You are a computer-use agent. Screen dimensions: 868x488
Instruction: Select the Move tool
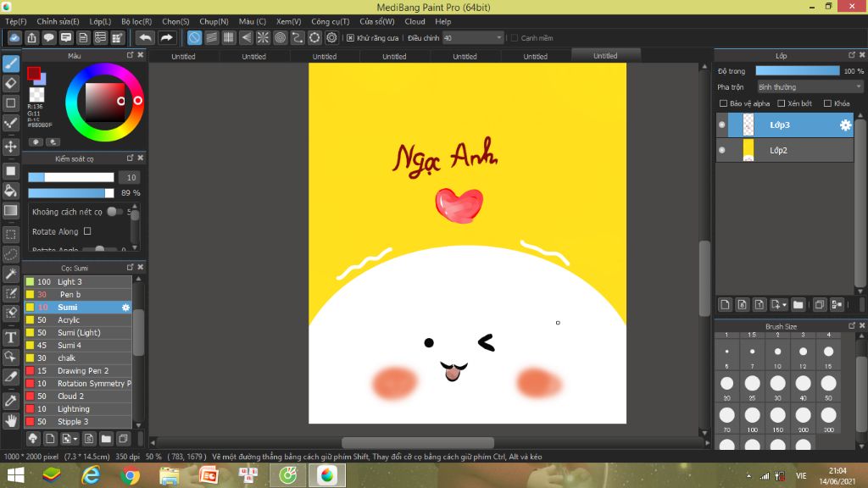tap(11, 147)
